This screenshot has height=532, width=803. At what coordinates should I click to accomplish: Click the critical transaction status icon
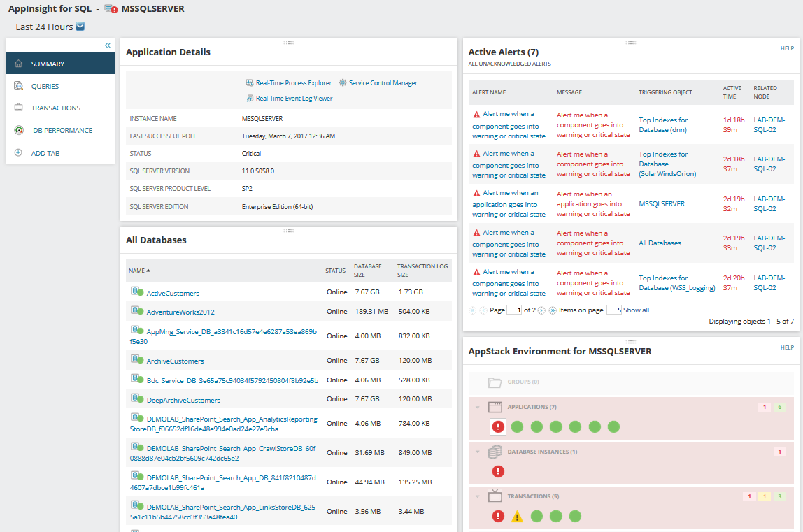[x=498, y=516]
